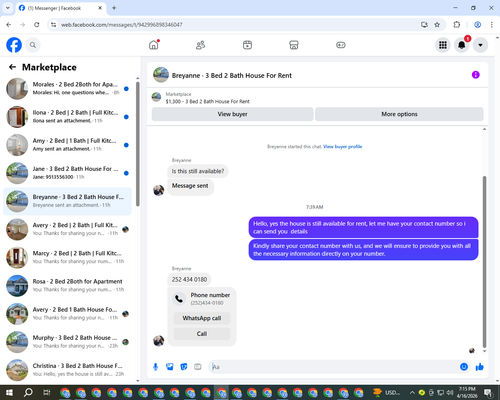
Task: Click the '252 434 0180' message bubble
Action: [189, 279]
